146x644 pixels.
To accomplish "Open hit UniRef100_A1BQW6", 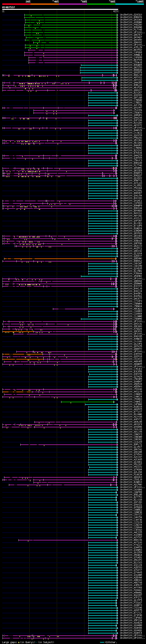I will click(x=131, y=22).
